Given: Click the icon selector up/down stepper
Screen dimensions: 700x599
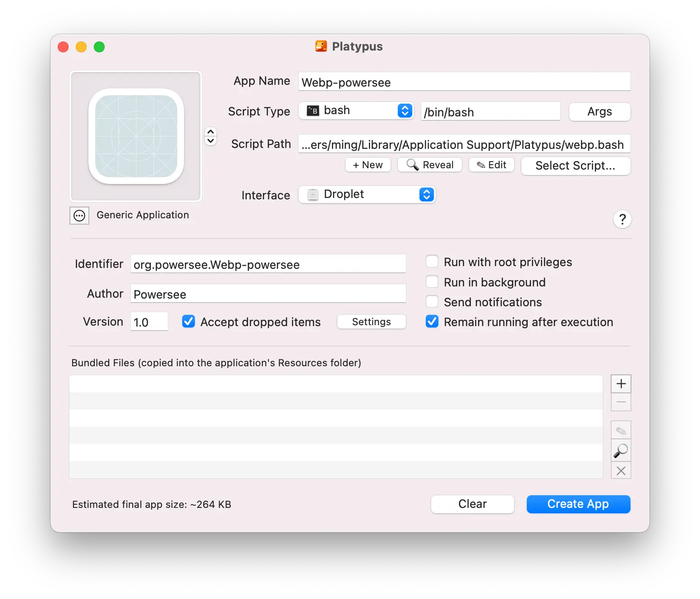Looking at the screenshot, I should click(x=211, y=136).
